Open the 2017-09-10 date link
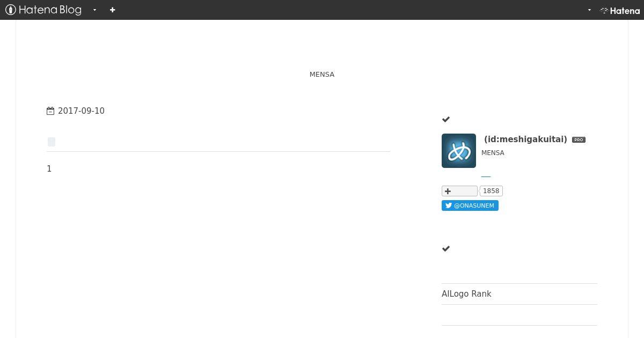 pyautogui.click(x=81, y=111)
